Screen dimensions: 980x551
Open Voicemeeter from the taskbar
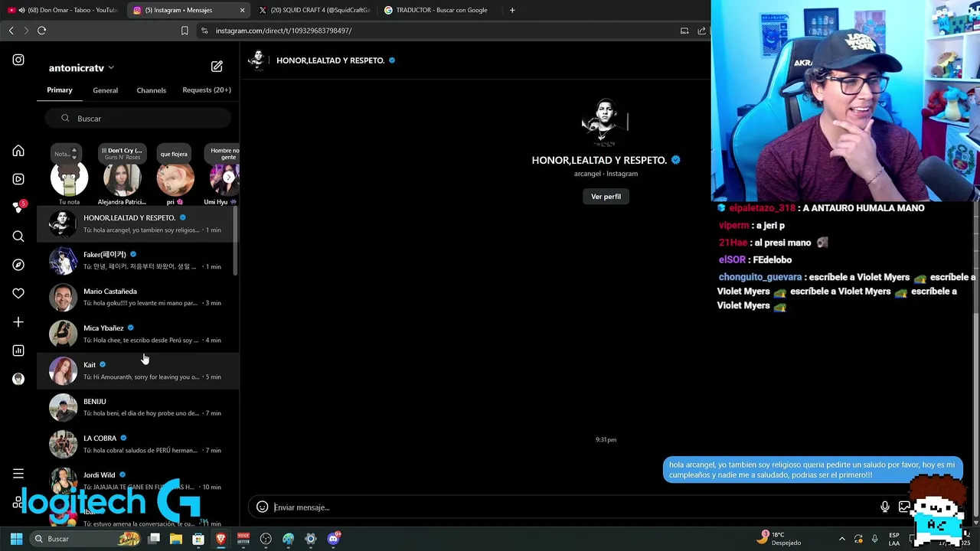click(243, 539)
